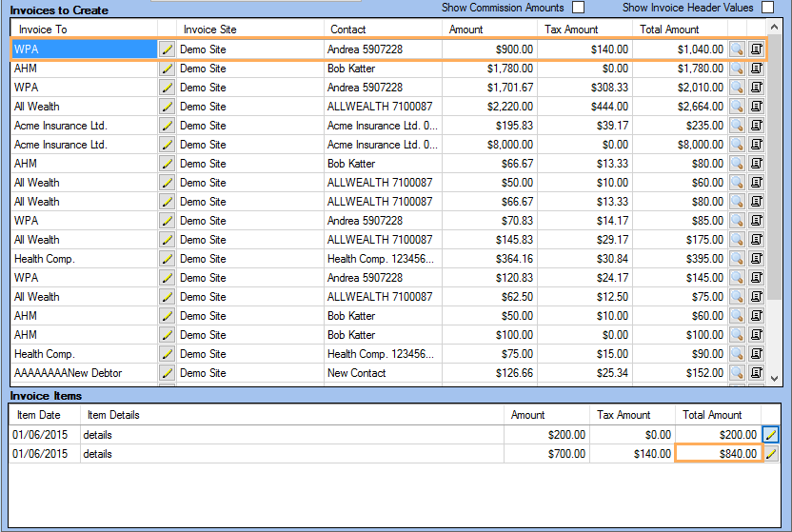Click the pencil icon for the $840.00 invoice item

771,454
